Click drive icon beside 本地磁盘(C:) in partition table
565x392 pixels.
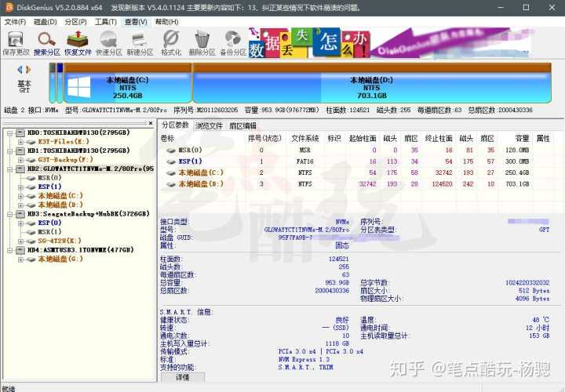pyautogui.click(x=171, y=172)
